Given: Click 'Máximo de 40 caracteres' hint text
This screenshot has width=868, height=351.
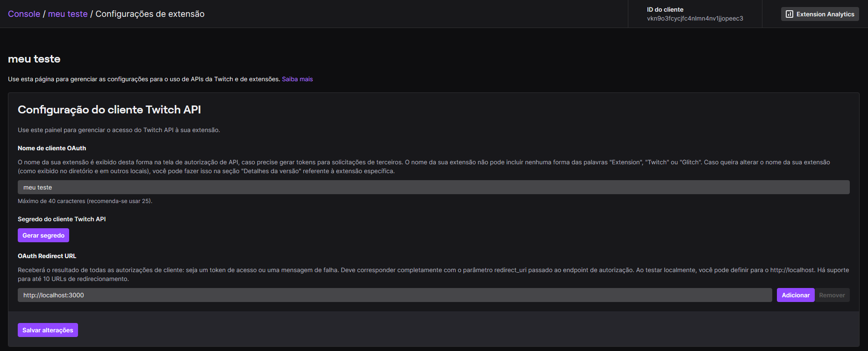Looking at the screenshot, I should [x=85, y=201].
